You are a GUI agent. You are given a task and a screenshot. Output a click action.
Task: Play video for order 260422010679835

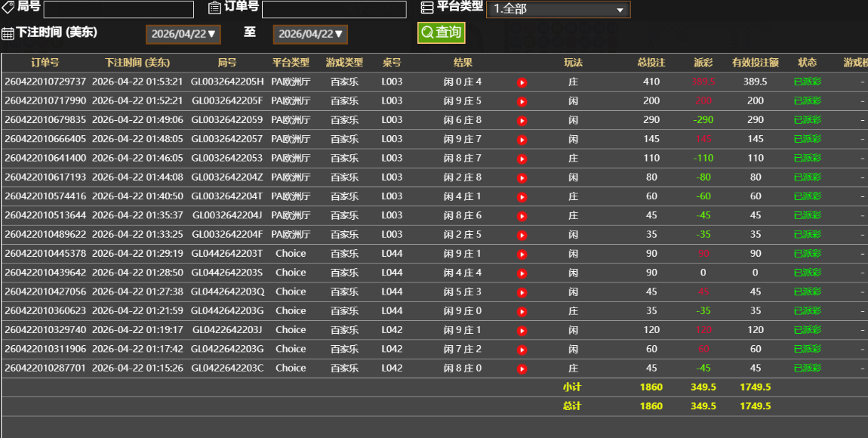522,121
